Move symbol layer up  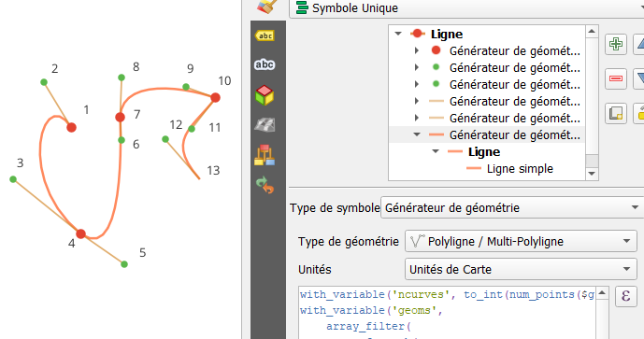point(640,44)
